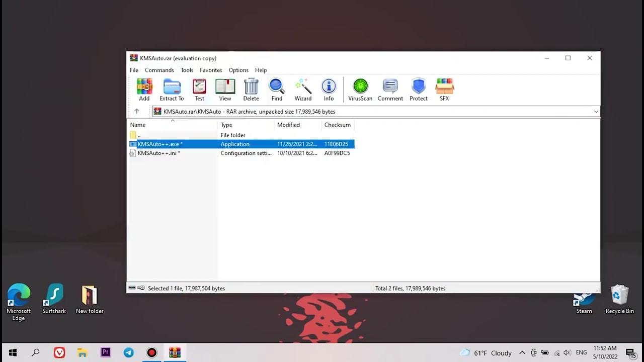Click the red recorder taskbar icon

click(152, 352)
